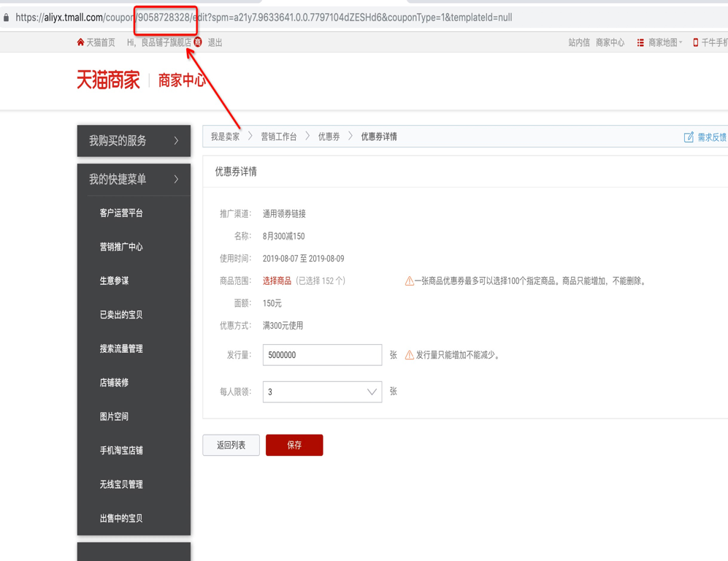The width and height of the screenshot is (728, 561).
Task: Open 店铺装修 in sidebar
Action: (x=114, y=382)
